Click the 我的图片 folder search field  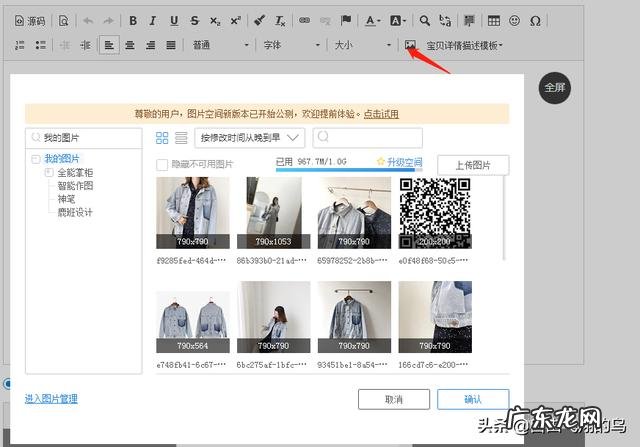click(x=84, y=138)
